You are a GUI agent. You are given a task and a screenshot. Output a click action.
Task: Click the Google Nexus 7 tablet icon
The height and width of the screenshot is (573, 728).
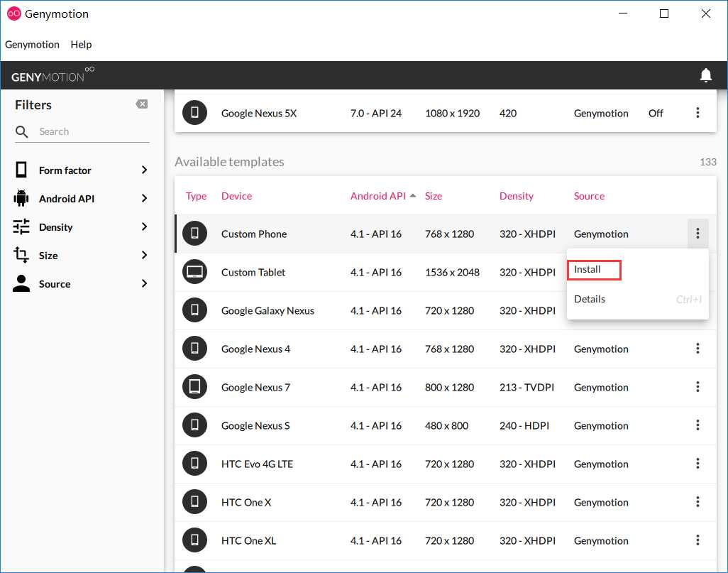pyautogui.click(x=194, y=387)
